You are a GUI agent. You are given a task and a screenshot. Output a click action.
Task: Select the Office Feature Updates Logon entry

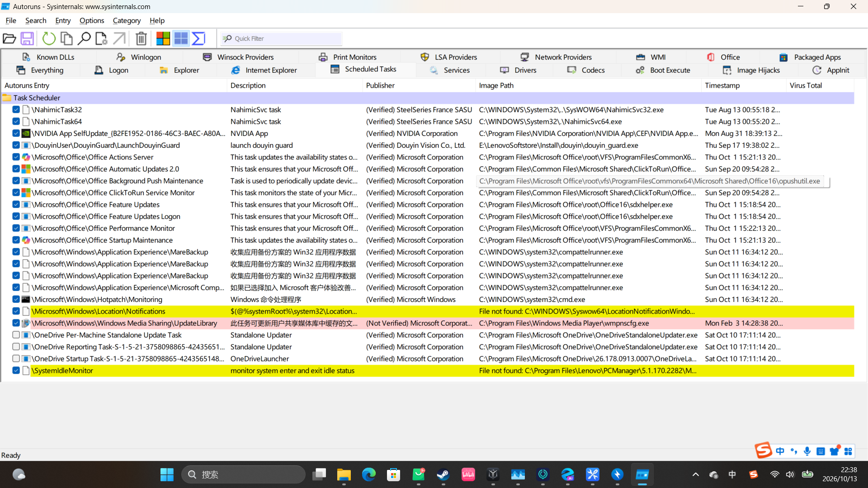(428, 216)
